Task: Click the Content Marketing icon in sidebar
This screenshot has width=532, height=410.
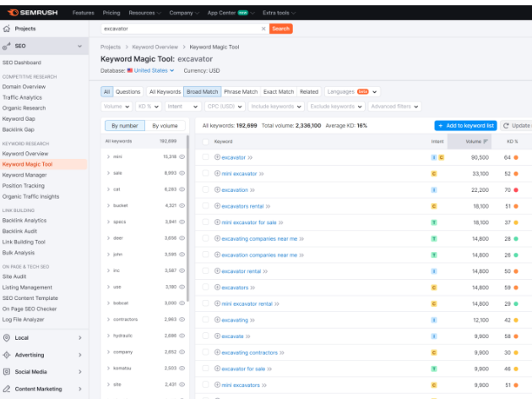Action: [7, 389]
